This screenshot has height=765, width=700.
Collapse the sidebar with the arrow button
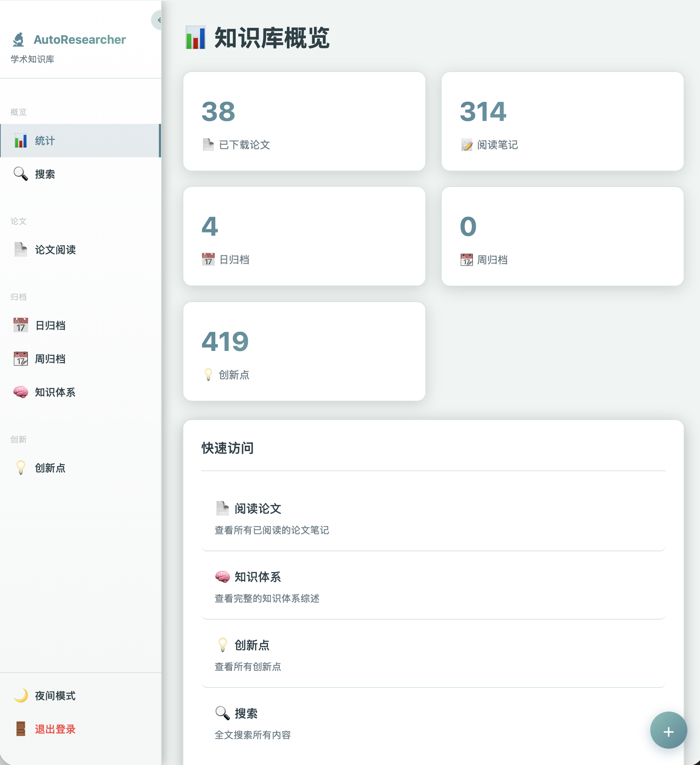coord(157,20)
